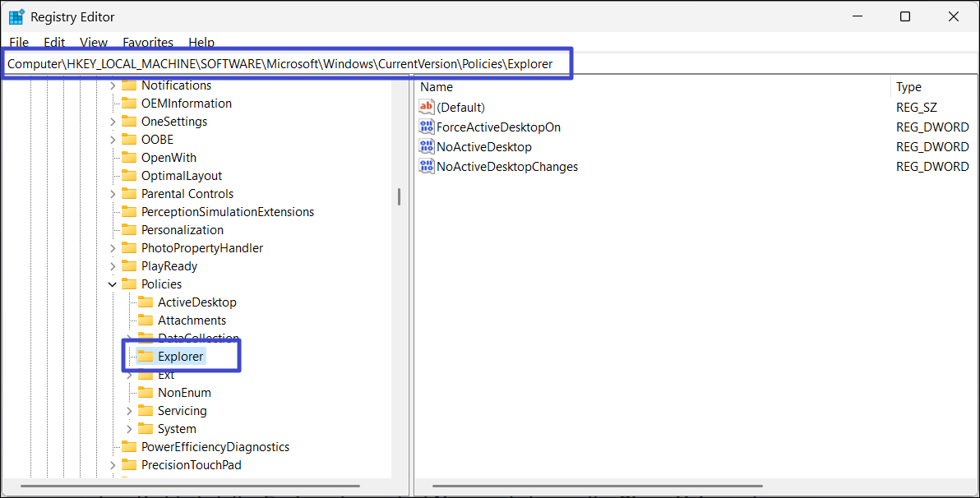
Task: Select the Attachments key label
Action: pyautogui.click(x=192, y=320)
